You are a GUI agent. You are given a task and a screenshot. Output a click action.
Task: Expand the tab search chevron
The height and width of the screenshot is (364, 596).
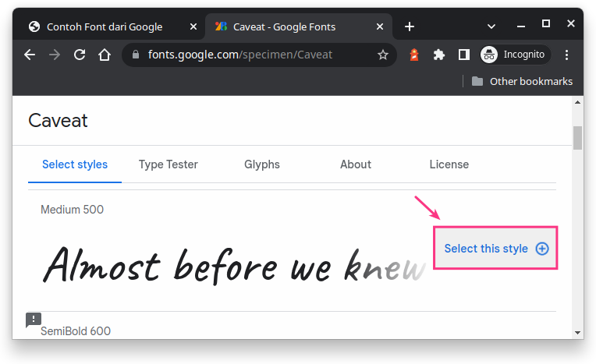(x=491, y=26)
